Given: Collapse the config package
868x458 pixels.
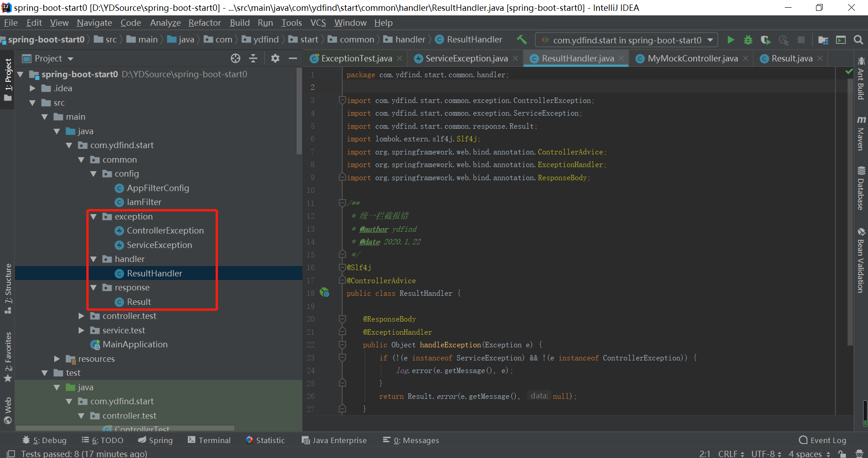Looking at the screenshot, I should point(94,173).
